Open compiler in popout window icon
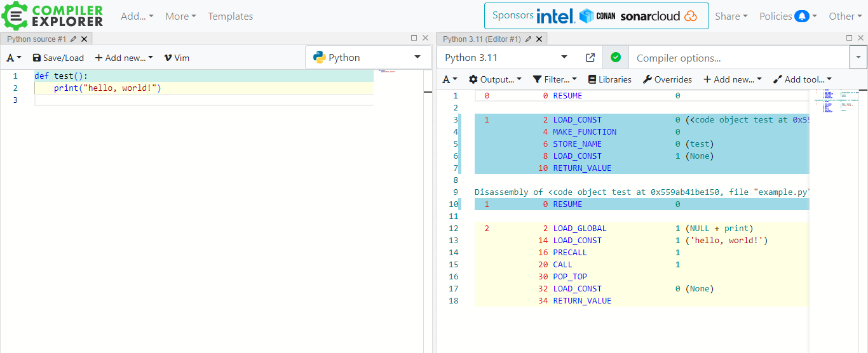This screenshot has height=353, width=868. point(590,58)
